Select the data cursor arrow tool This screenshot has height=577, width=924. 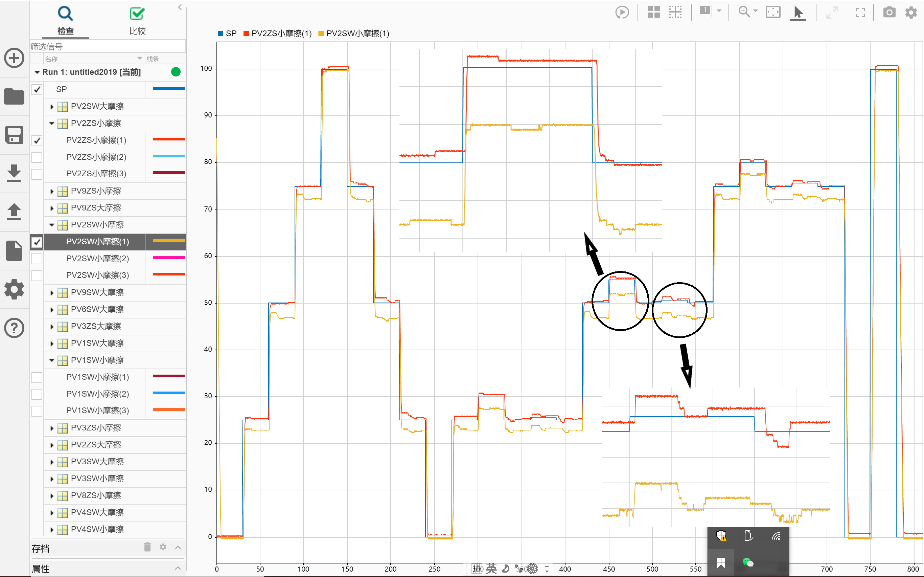[798, 12]
